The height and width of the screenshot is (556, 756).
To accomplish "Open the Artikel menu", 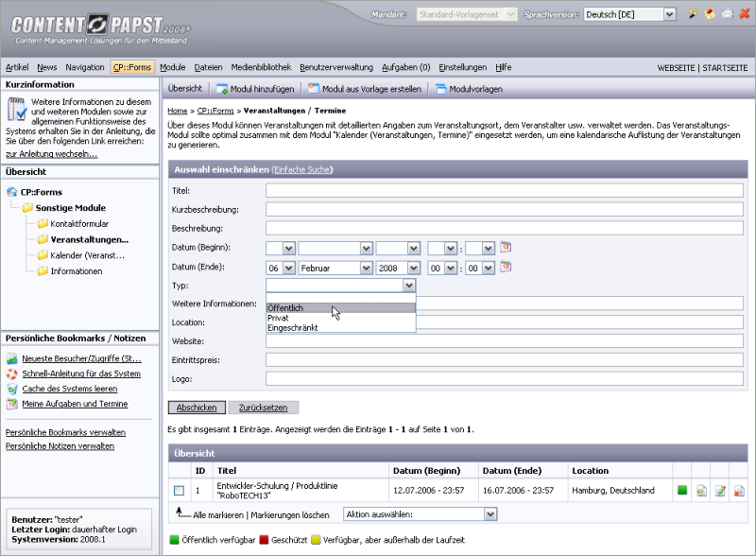I will tap(17, 67).
